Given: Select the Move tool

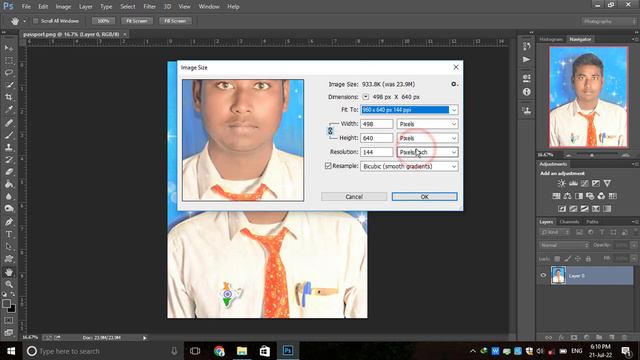Looking at the screenshot, I should click(x=9, y=48).
